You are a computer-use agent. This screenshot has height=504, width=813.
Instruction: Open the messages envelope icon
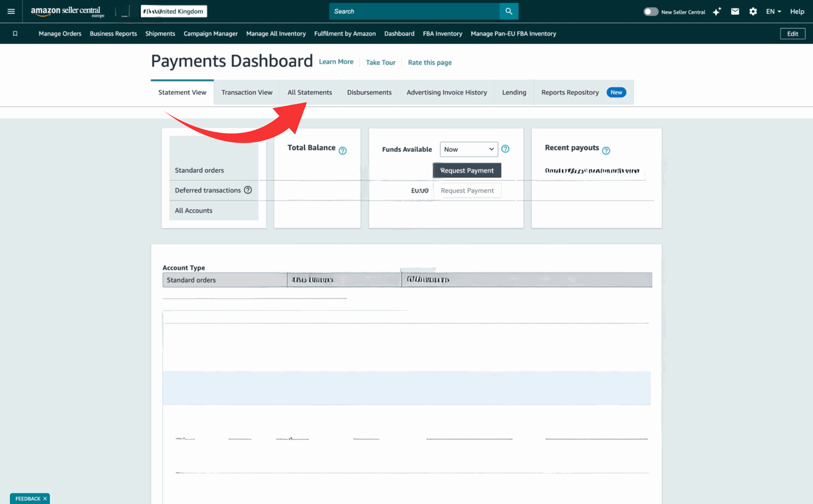coord(735,11)
